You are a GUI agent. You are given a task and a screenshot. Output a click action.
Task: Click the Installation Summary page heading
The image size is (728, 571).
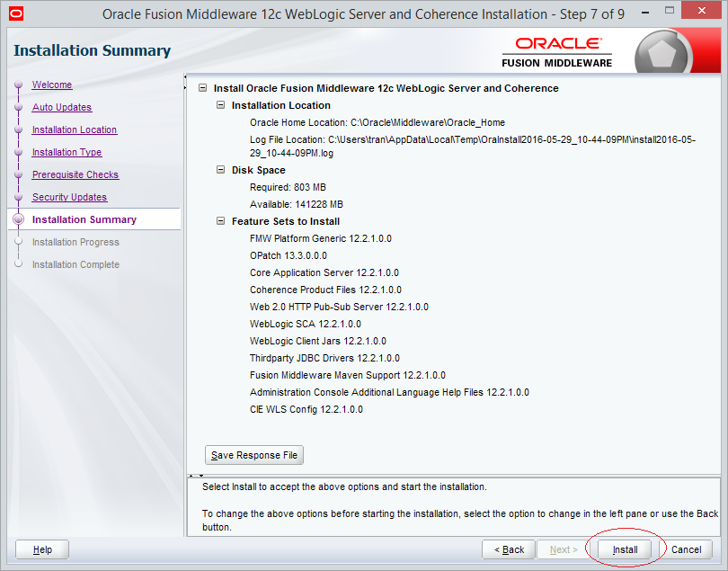[92, 50]
